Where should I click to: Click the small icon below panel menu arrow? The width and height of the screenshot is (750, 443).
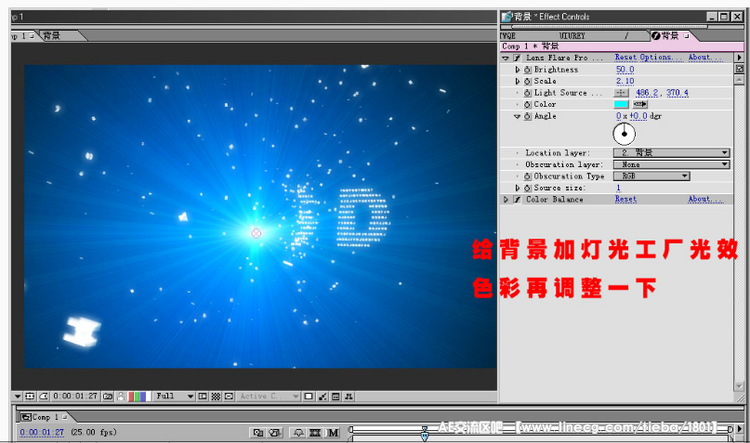point(739,69)
